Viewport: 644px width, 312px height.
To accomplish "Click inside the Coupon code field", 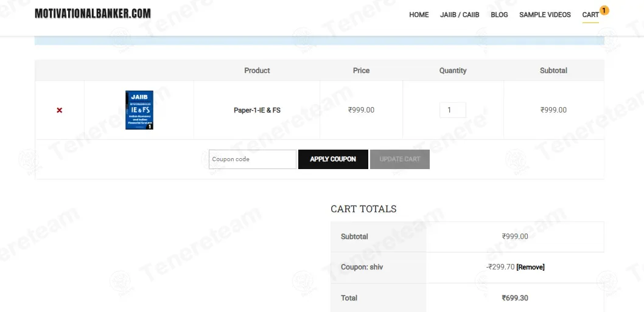I will pyautogui.click(x=253, y=159).
